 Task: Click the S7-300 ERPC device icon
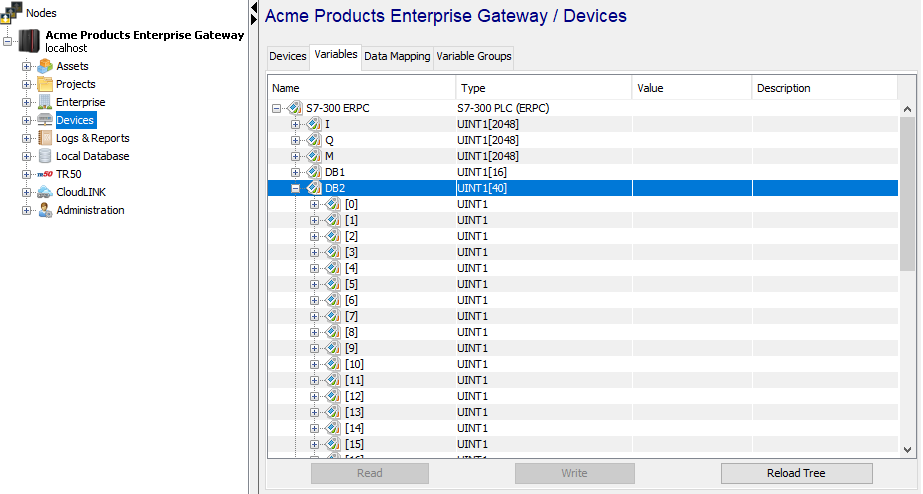point(295,108)
